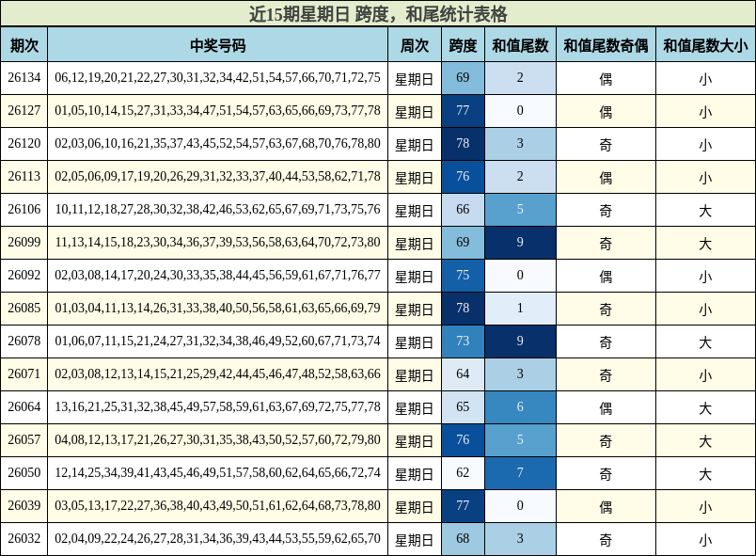The width and height of the screenshot is (756, 556).
Task: Click sum tail 1 in row 26085
Action: point(520,308)
